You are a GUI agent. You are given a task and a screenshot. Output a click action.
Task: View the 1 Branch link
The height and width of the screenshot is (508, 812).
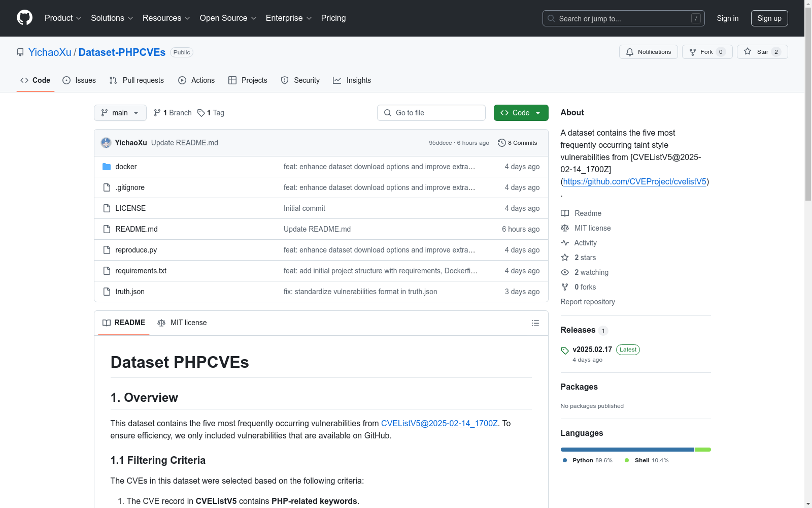point(173,113)
